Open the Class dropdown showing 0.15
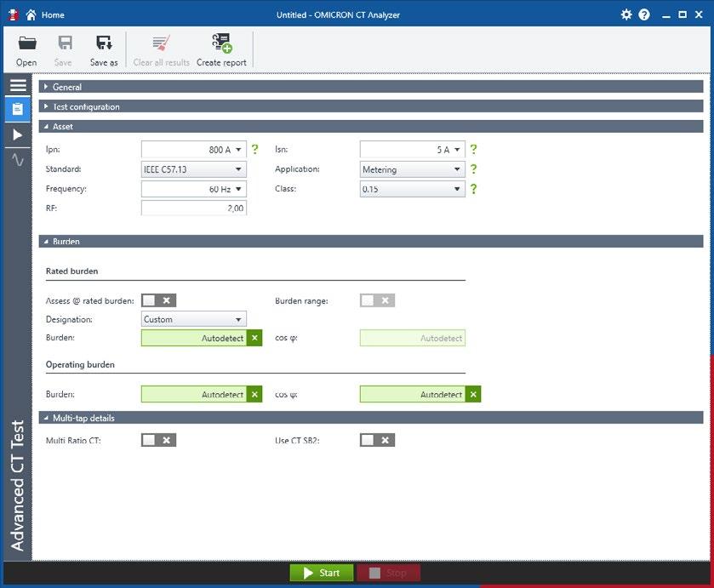 412,189
